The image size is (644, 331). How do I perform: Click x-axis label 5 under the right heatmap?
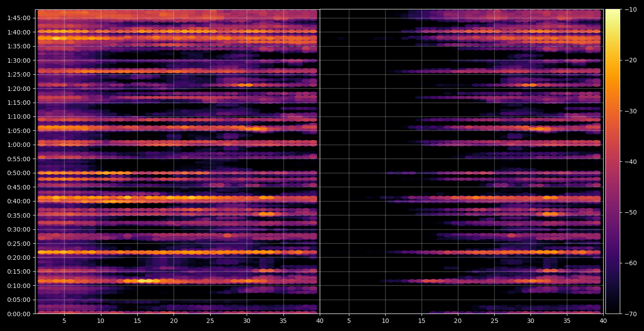[x=349, y=321]
